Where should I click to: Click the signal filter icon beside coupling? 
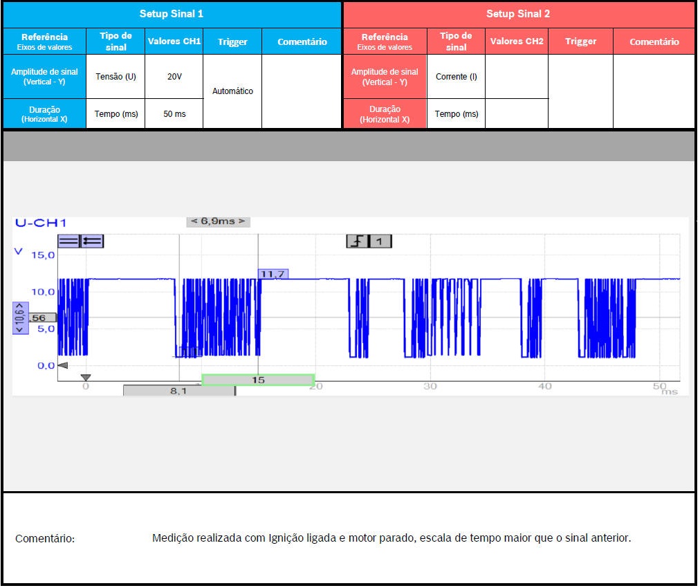[x=92, y=241]
